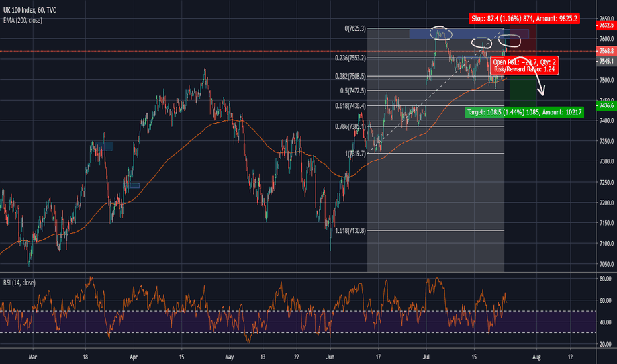Click the 7150.0 price axis label
The width and height of the screenshot is (617, 364).
607,223
